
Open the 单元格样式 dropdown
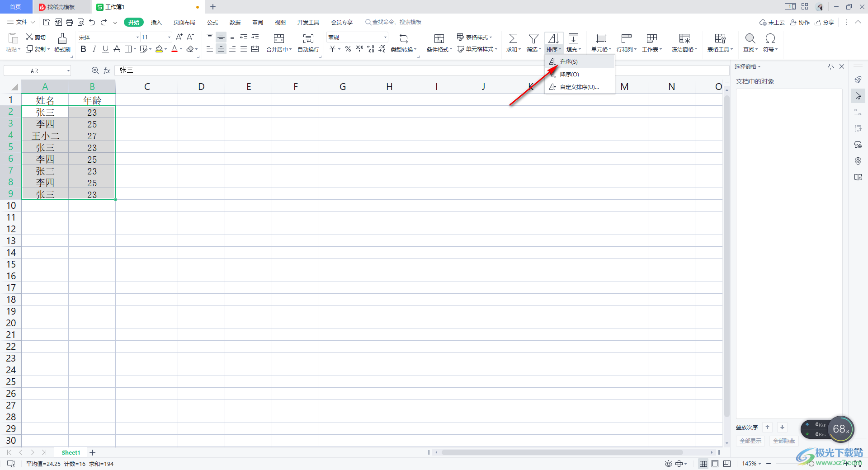click(x=477, y=49)
